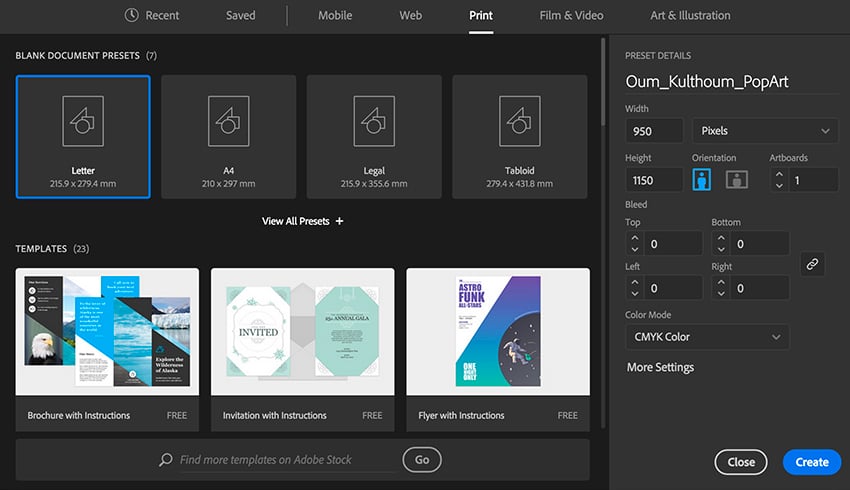Switch to the Mobile tab
This screenshot has width=850, height=490.
point(335,16)
